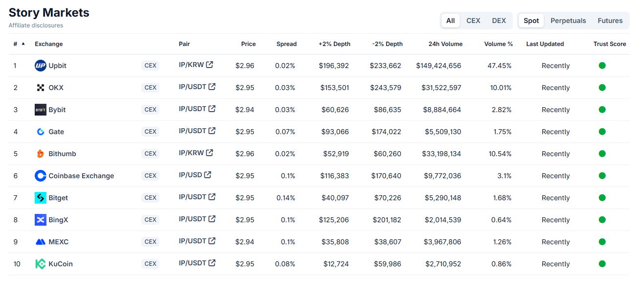Click the green trust score dot for MEXC
Viewport: 644px width, 281px height.
602,242
